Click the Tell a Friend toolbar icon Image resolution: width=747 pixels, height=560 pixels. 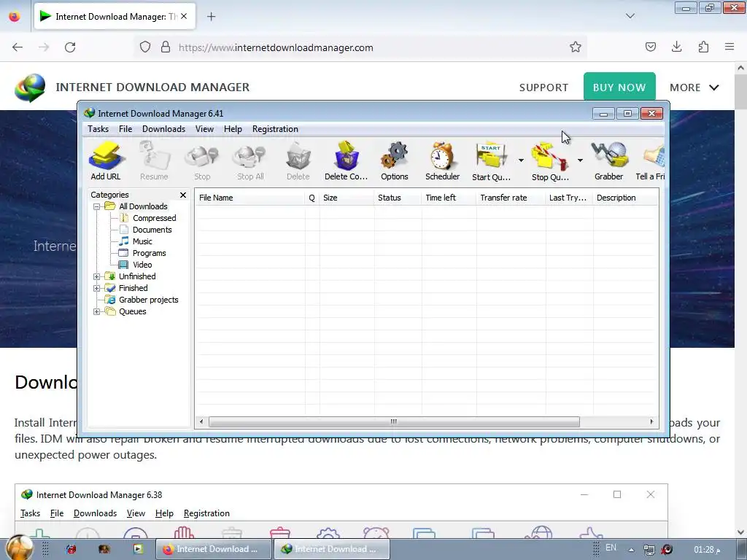(x=650, y=161)
